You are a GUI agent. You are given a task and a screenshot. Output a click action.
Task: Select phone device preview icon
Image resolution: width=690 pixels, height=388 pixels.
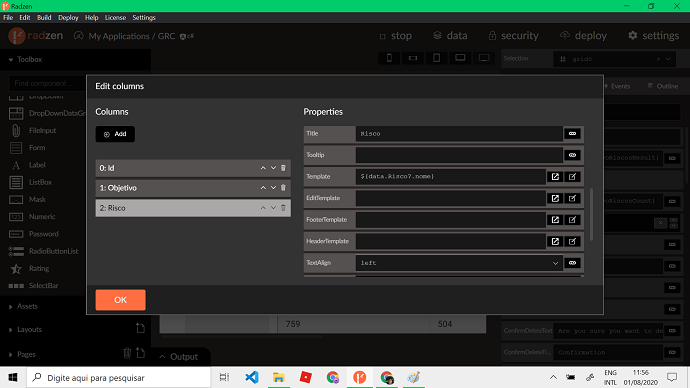(x=389, y=58)
